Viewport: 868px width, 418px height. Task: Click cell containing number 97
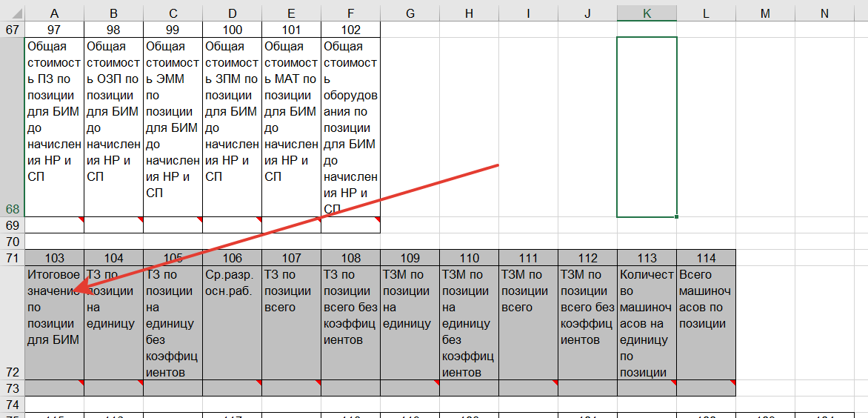(54, 30)
